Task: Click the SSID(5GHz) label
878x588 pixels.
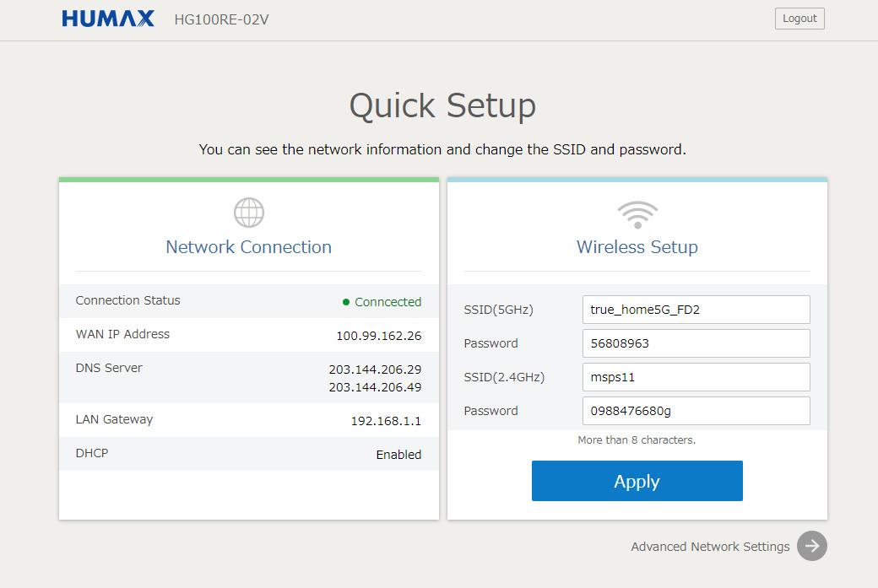Action: (499, 310)
